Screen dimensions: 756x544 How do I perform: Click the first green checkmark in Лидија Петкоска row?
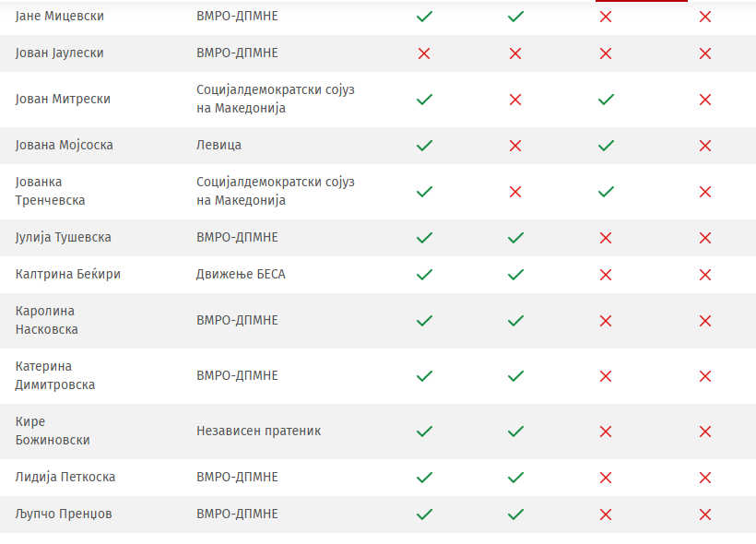[424, 478]
